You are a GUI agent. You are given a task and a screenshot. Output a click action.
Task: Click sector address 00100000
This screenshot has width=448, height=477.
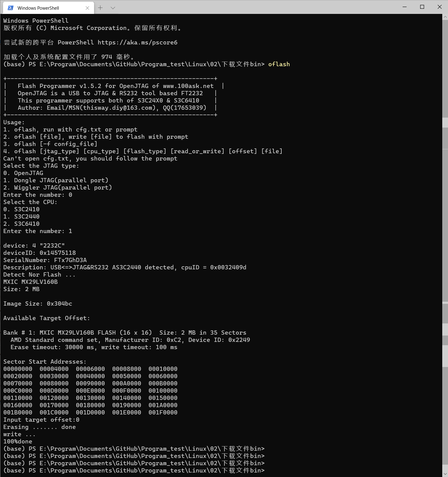coord(163,391)
